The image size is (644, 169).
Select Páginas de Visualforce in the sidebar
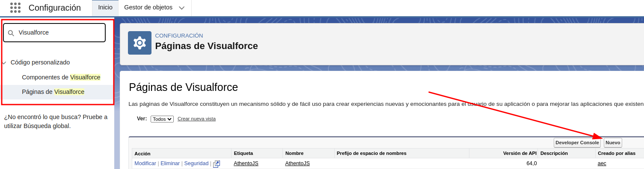pos(53,92)
